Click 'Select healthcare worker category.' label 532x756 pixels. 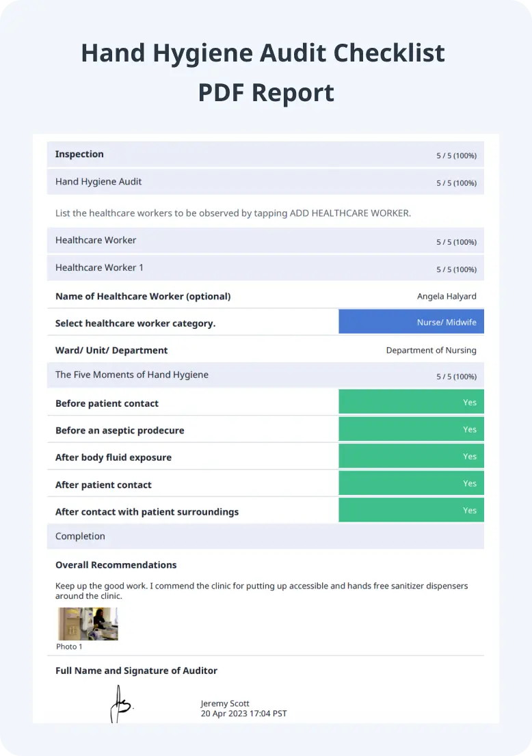click(135, 323)
